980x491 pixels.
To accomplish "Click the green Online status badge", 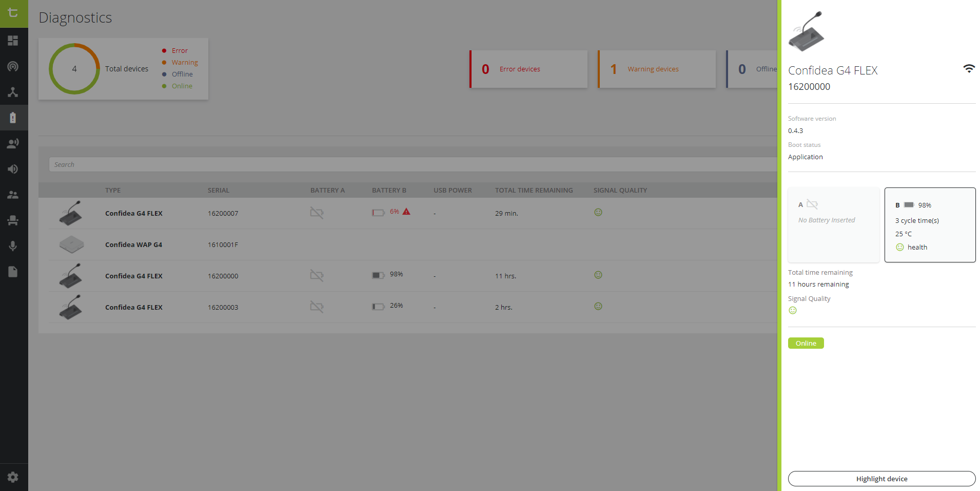I will [x=806, y=343].
